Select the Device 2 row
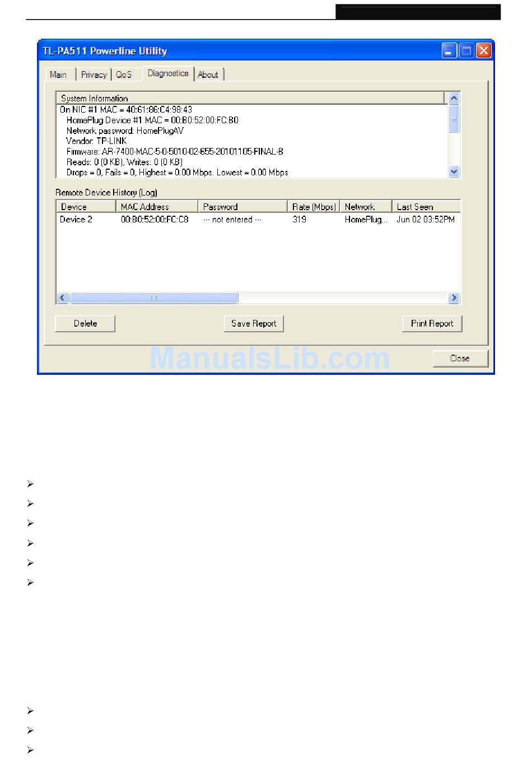 tap(258, 220)
